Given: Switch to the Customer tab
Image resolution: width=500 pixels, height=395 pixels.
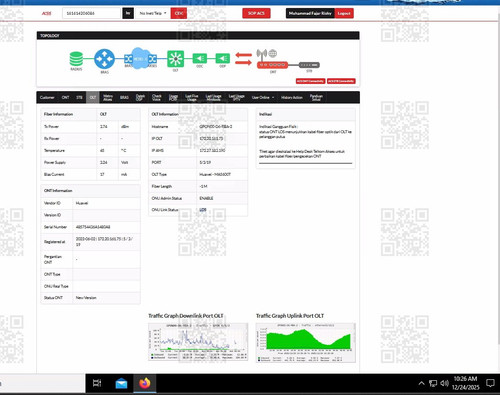Looking at the screenshot, I should tap(47, 97).
